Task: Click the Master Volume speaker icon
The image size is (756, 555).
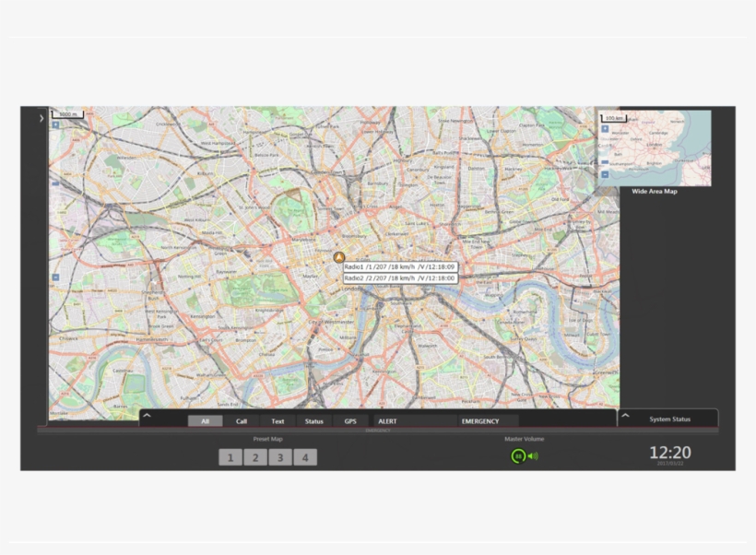Action: [533, 456]
